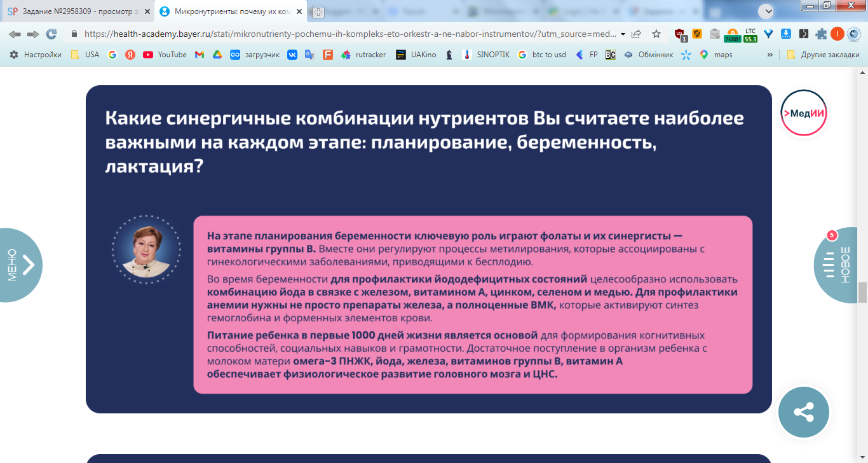868x463 pixels.
Task: Open the Gmail bookmark icon
Action: pos(200,55)
